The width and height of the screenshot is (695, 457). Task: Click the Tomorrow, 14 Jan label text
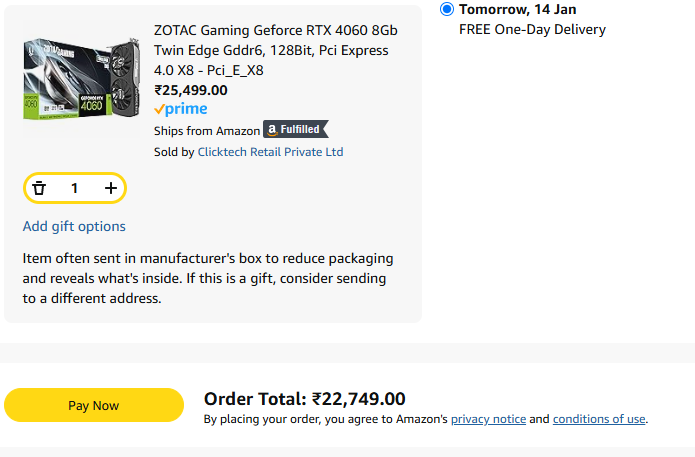(x=518, y=9)
